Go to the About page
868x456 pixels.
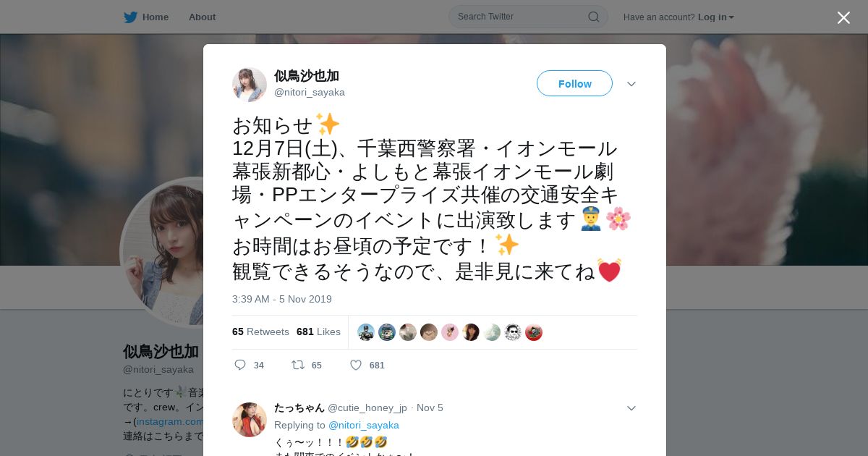coord(202,17)
